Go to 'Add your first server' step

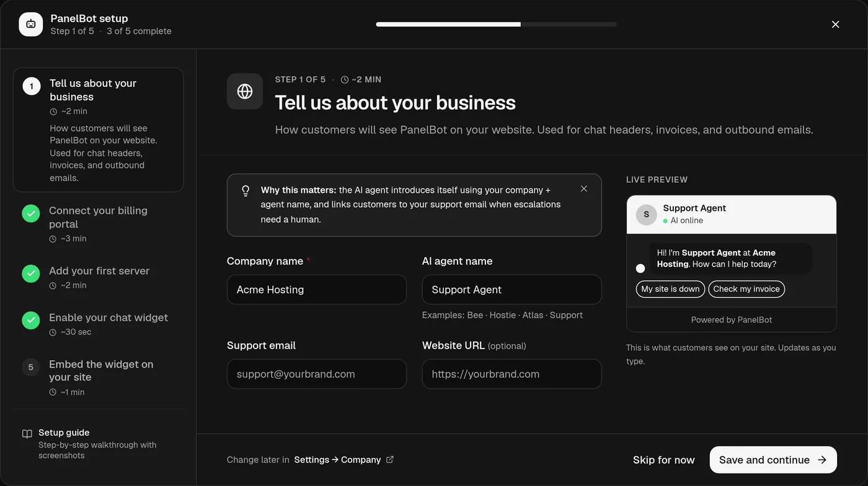(x=98, y=277)
